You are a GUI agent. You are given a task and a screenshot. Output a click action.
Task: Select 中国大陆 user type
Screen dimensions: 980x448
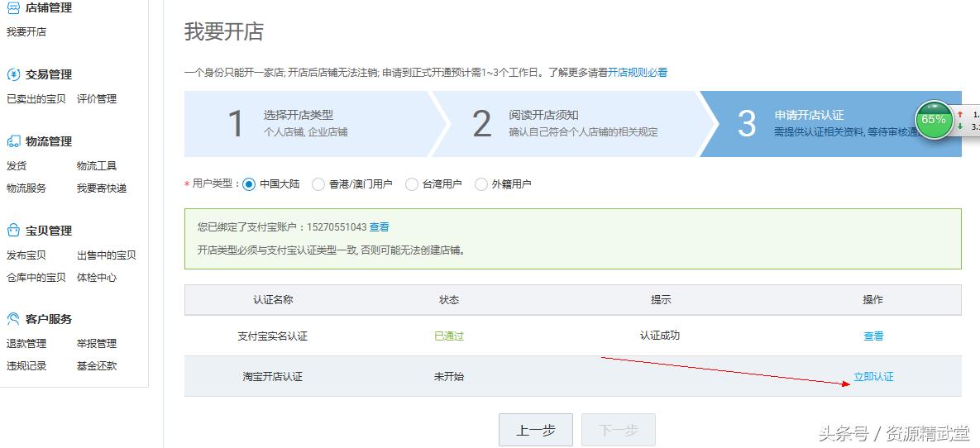pos(249,184)
